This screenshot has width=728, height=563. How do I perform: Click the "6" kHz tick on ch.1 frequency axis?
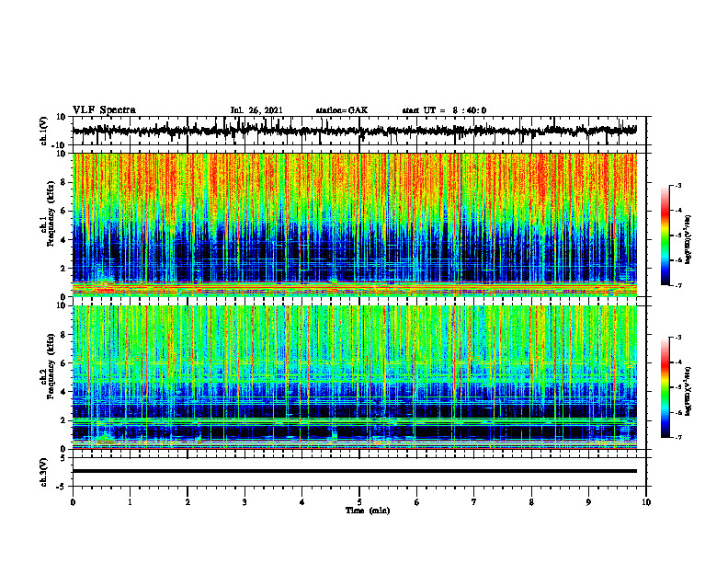click(64, 212)
